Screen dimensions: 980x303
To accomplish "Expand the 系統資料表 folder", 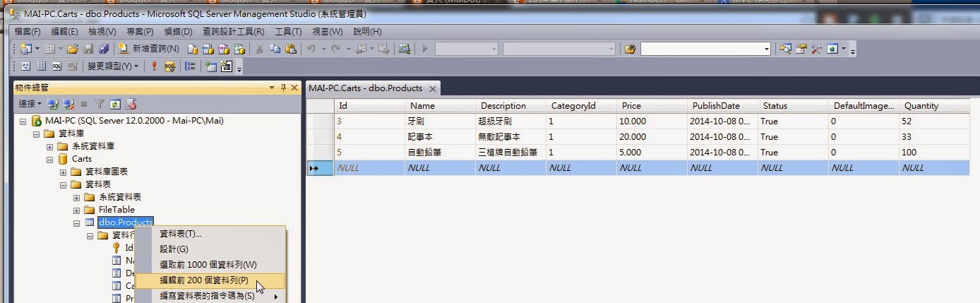I will (76, 197).
